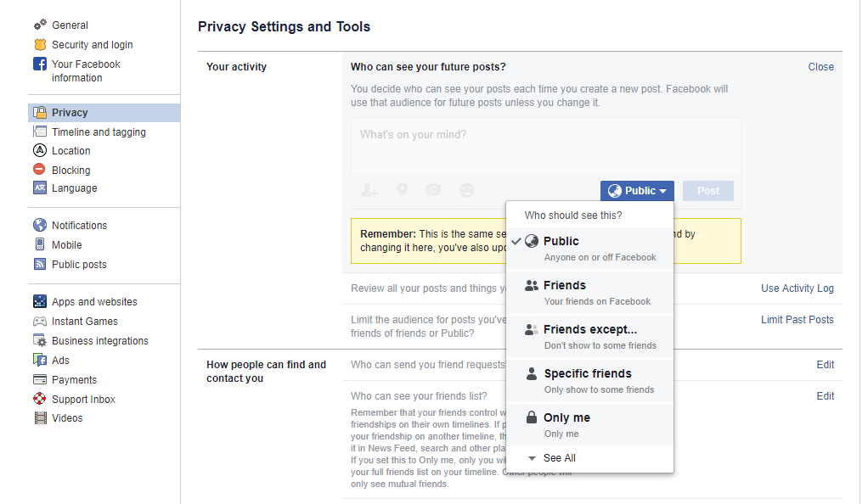This screenshot has height=504, width=868.
Task: Open Use Activity Log link
Action: click(x=798, y=288)
